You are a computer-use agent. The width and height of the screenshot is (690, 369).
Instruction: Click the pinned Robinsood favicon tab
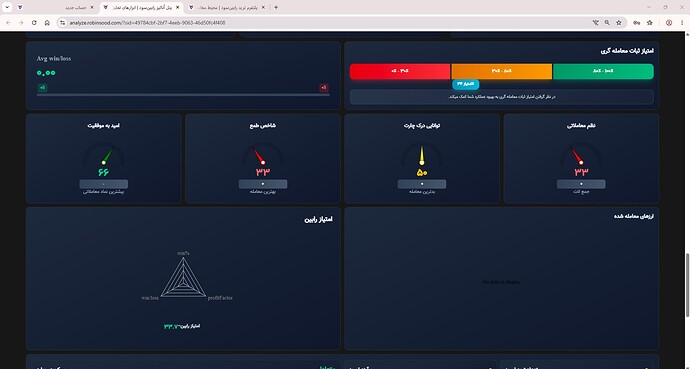(20, 7)
